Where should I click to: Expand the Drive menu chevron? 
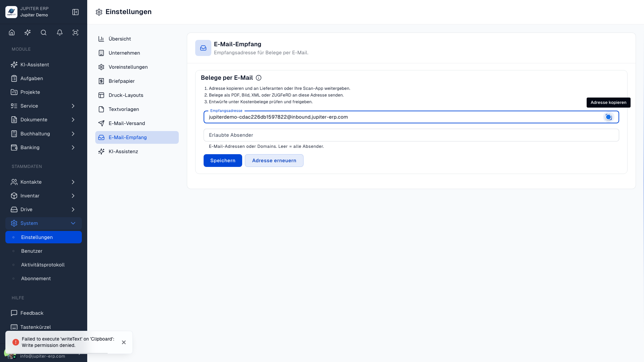point(73,209)
